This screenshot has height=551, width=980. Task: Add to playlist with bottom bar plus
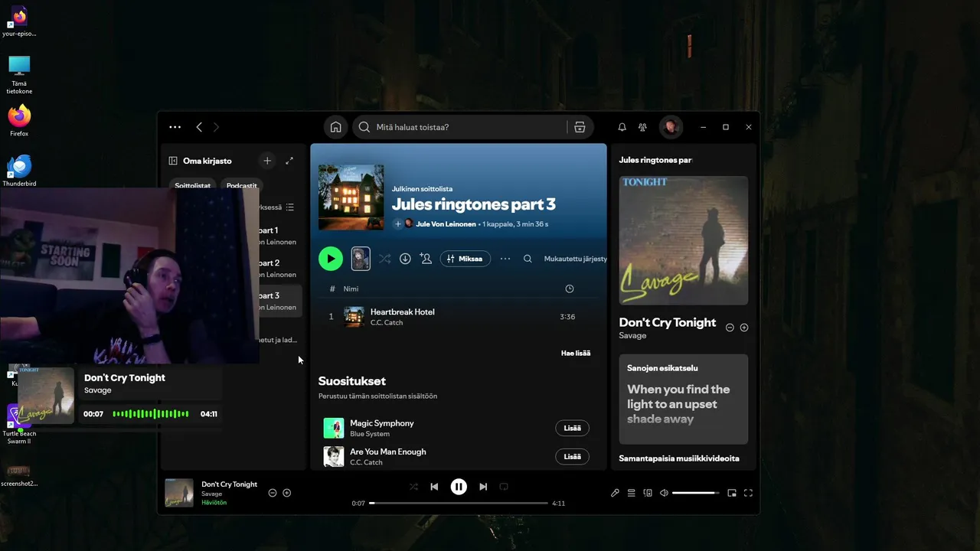(x=287, y=493)
